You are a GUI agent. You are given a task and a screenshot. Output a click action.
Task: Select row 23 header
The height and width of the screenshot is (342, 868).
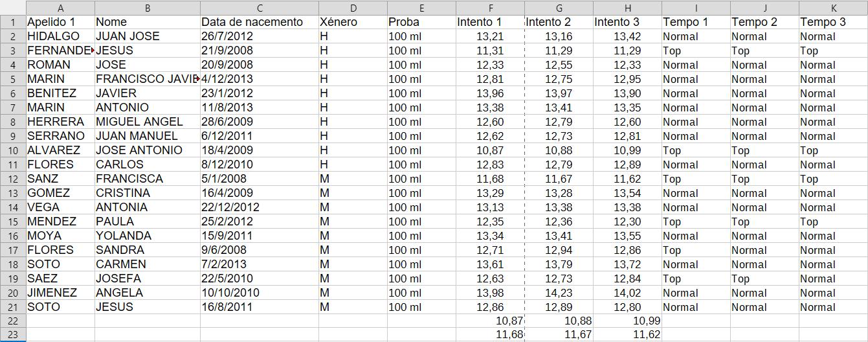click(x=13, y=335)
